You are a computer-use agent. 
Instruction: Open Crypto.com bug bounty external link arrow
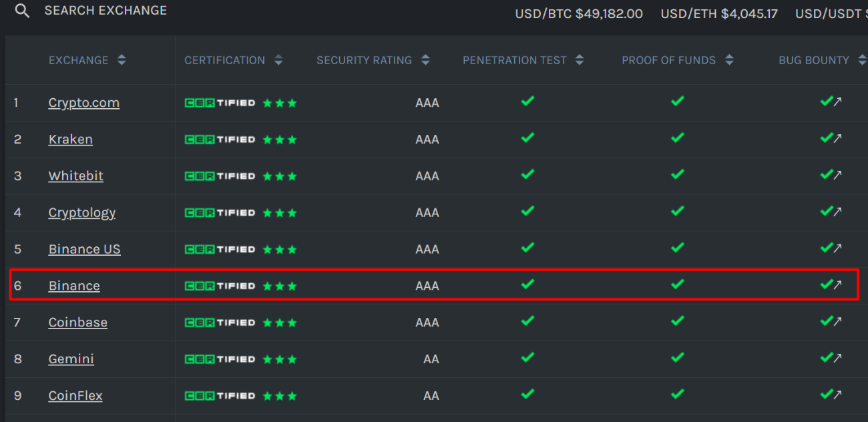837,102
